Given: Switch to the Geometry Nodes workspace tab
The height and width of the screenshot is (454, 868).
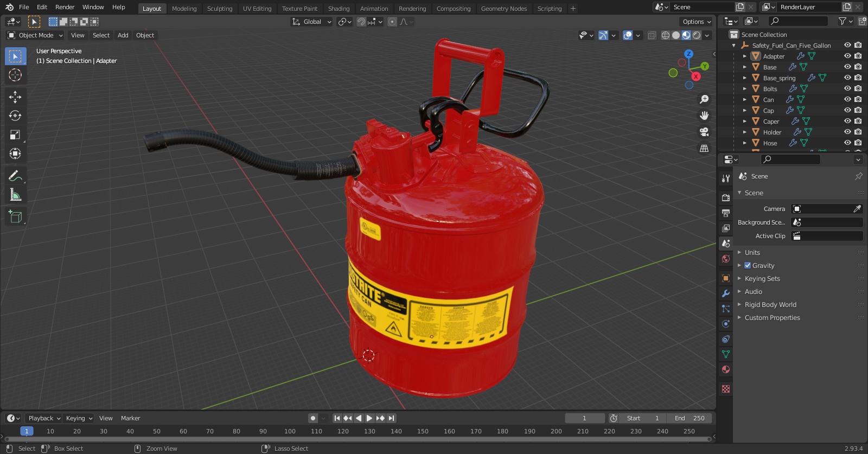Looking at the screenshot, I should pos(504,9).
